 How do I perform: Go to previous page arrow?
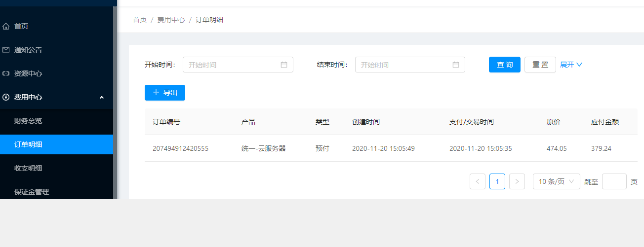coord(478,181)
